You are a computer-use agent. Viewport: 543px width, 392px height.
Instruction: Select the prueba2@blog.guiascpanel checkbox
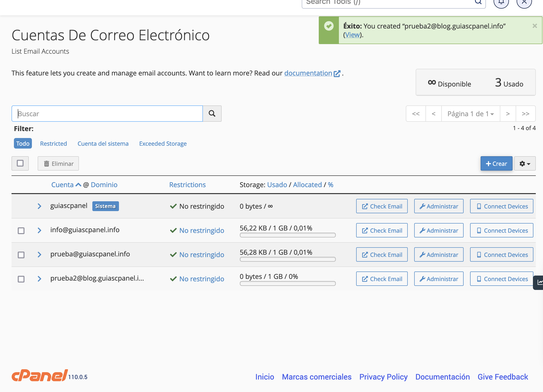pos(21,279)
